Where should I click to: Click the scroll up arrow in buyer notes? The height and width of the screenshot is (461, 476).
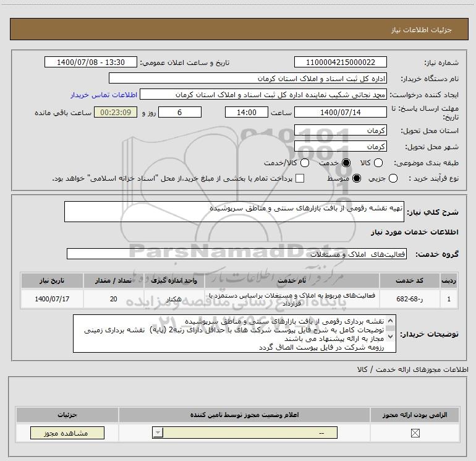point(391,321)
